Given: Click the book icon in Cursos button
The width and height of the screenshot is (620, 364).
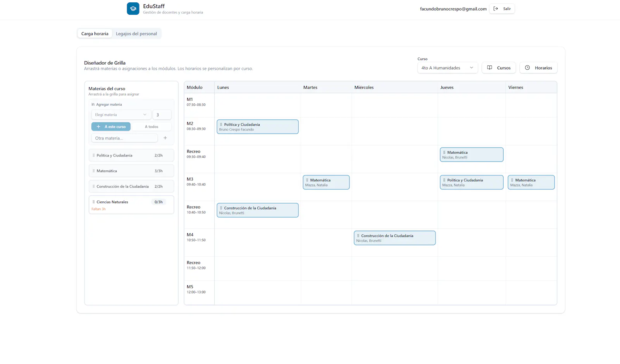Looking at the screenshot, I should [489, 68].
